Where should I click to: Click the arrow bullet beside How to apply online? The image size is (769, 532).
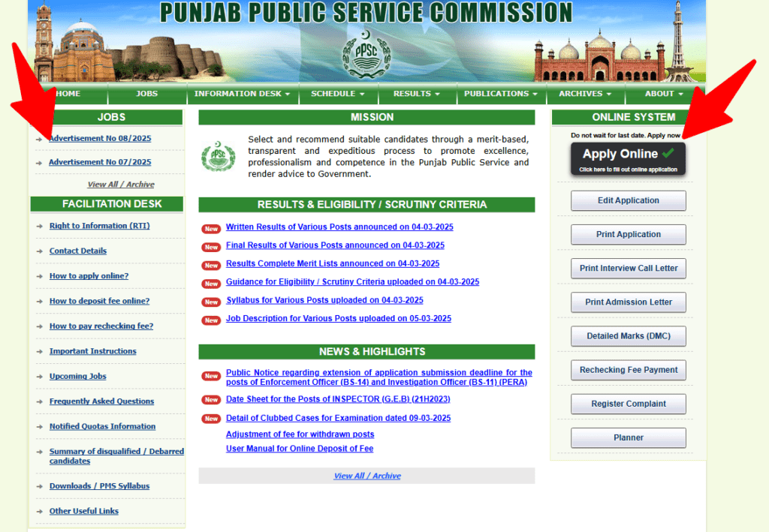click(x=39, y=276)
